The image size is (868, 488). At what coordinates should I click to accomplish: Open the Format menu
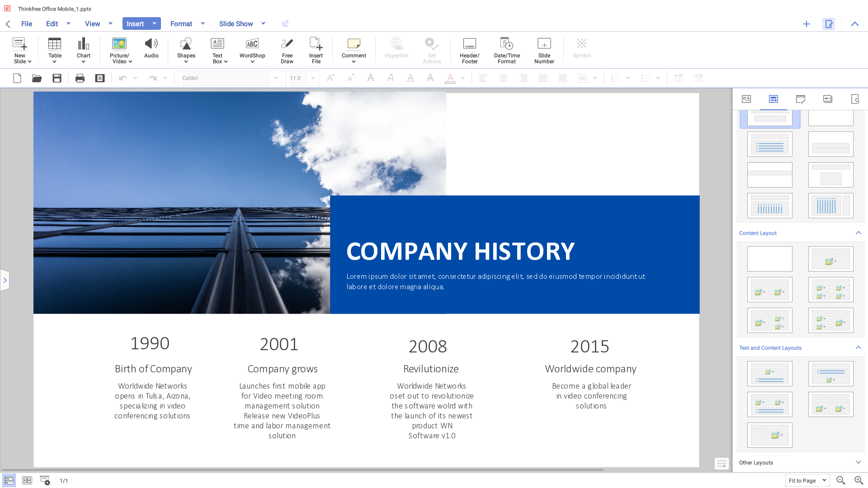(181, 24)
